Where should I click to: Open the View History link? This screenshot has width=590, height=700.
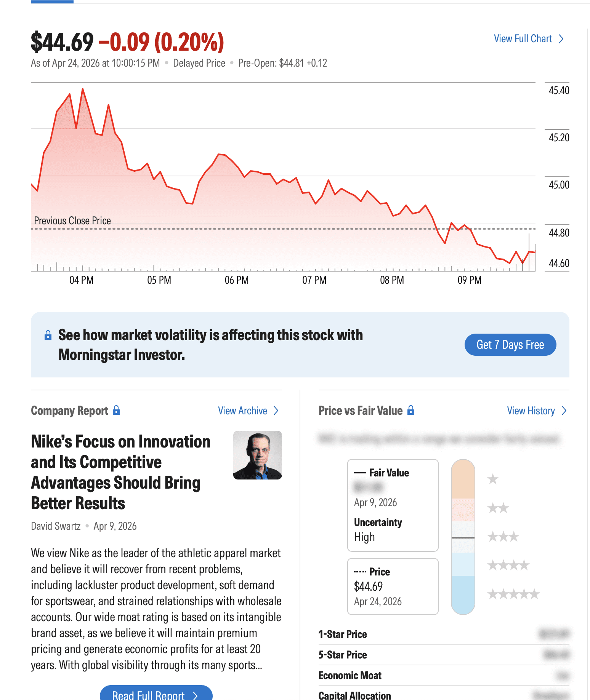click(531, 411)
